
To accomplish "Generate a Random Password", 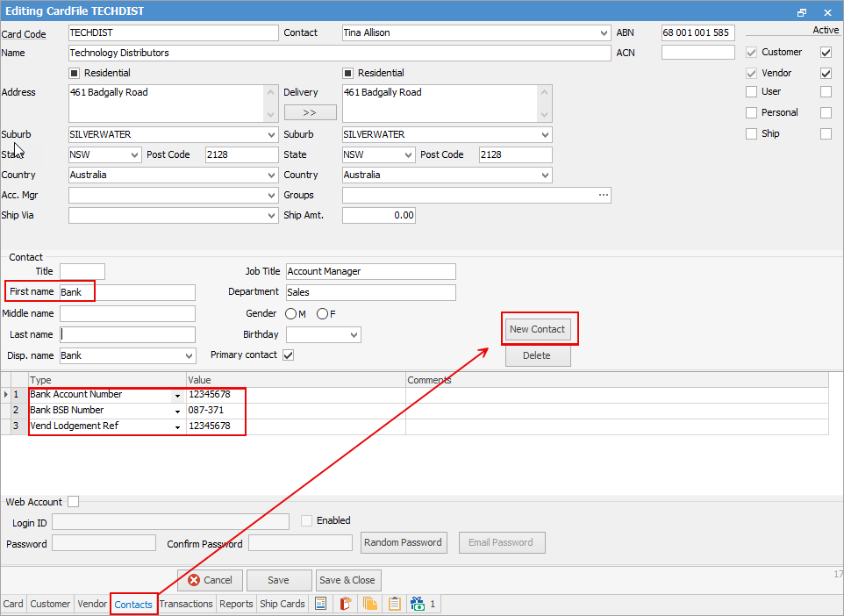I will pyautogui.click(x=404, y=542).
